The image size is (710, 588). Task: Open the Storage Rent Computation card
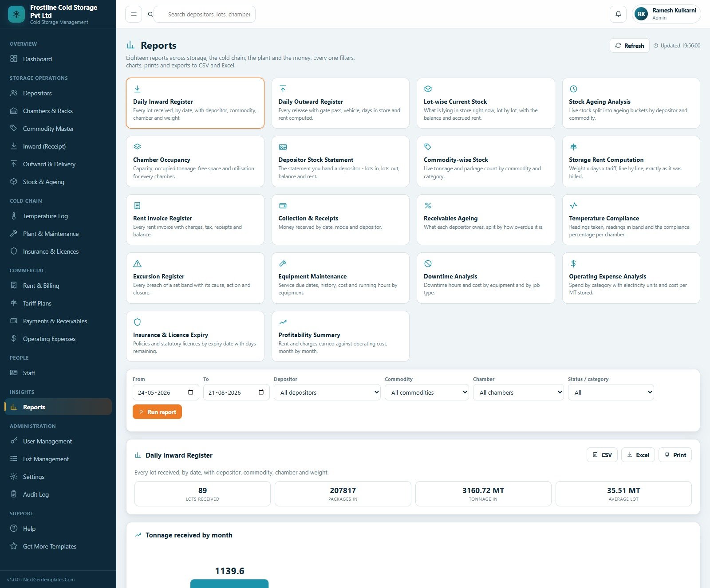[631, 161]
